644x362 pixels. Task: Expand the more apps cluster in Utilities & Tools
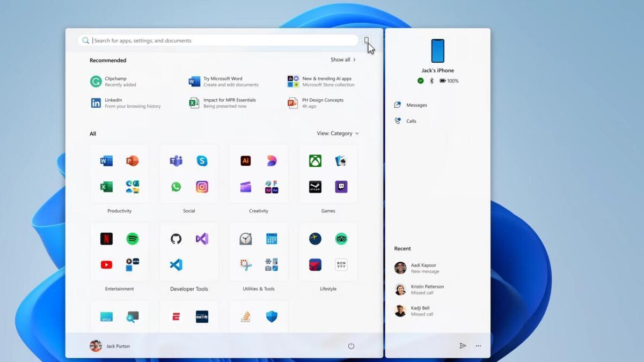(272, 264)
